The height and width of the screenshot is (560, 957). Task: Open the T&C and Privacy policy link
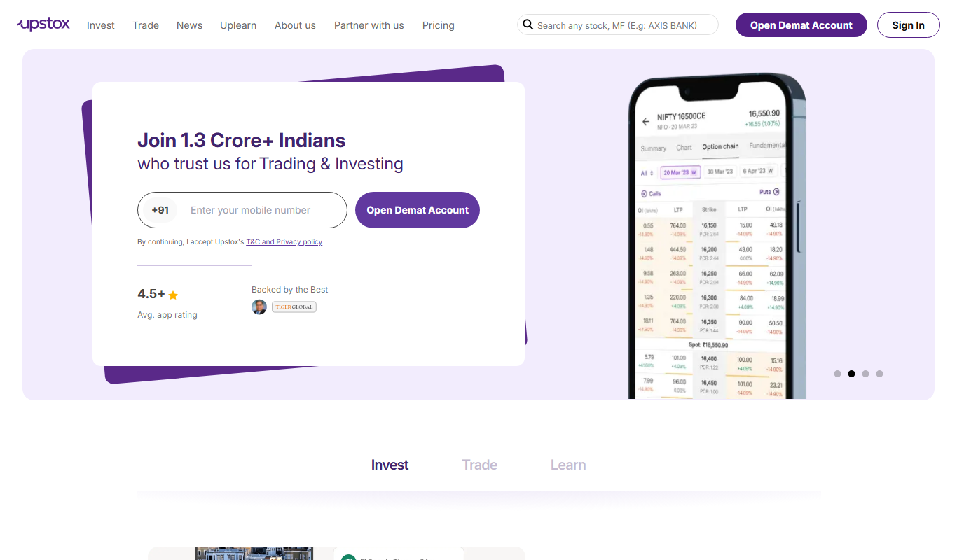click(x=284, y=242)
